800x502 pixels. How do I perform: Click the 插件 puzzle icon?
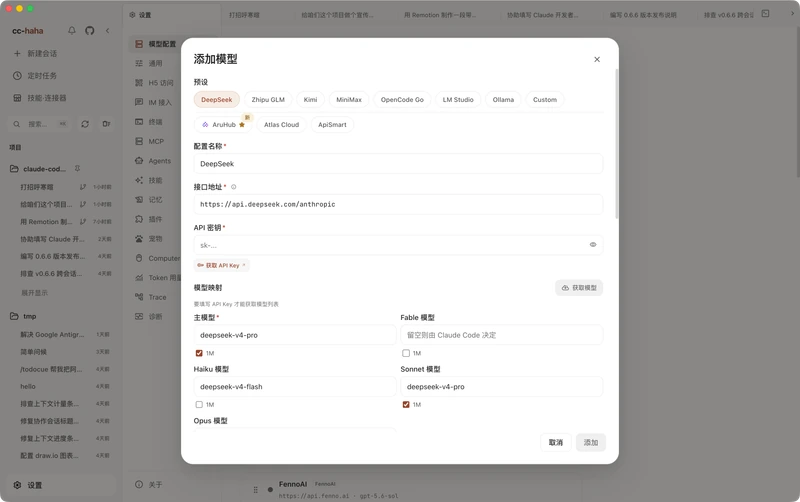(x=139, y=219)
